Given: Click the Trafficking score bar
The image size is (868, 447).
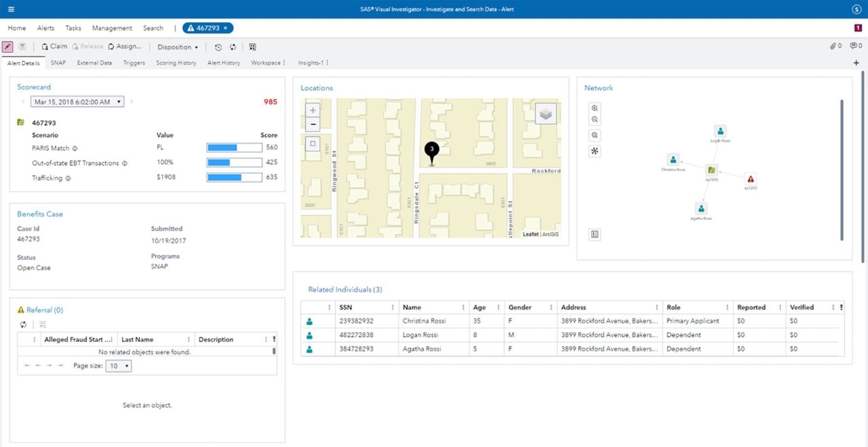Looking at the screenshot, I should [x=234, y=177].
